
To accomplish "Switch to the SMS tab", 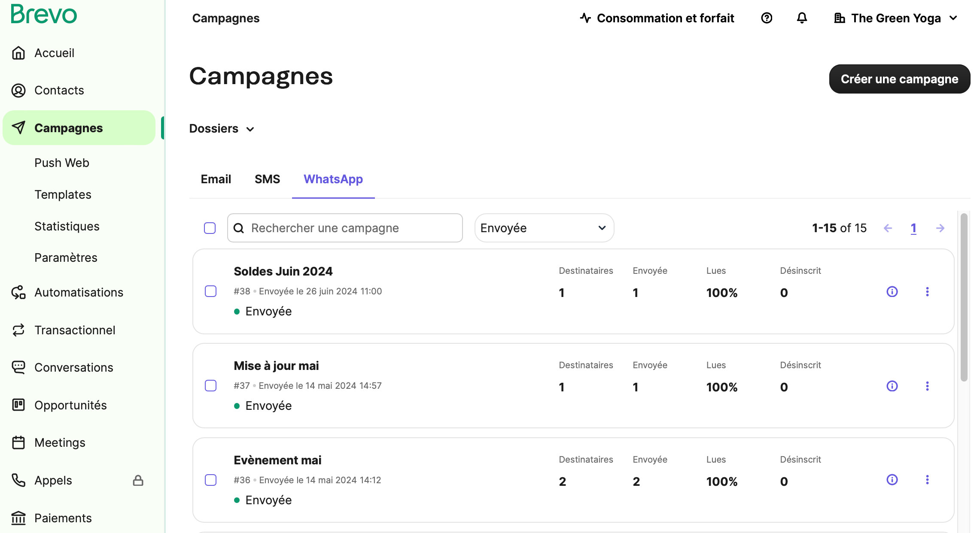I will [x=267, y=179].
